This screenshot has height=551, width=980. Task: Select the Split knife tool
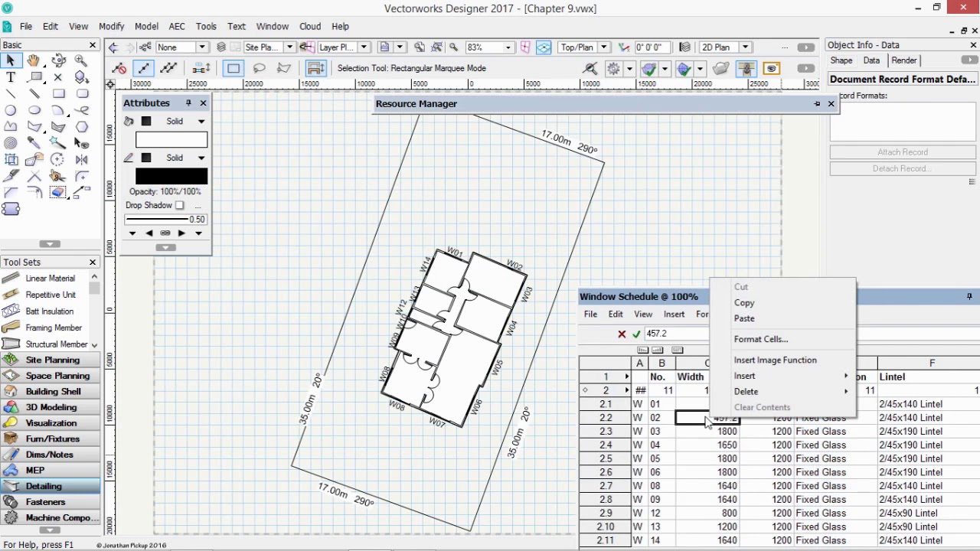11,176
